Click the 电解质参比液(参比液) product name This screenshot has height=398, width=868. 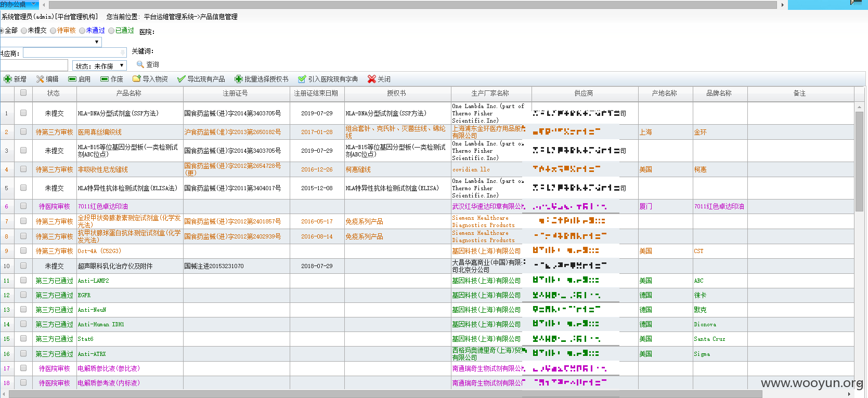tap(109, 368)
